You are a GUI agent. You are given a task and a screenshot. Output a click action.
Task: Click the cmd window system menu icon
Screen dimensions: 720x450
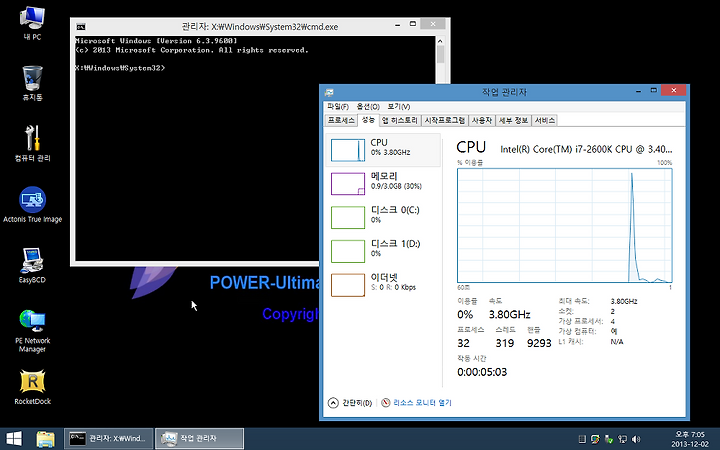[x=81, y=27]
